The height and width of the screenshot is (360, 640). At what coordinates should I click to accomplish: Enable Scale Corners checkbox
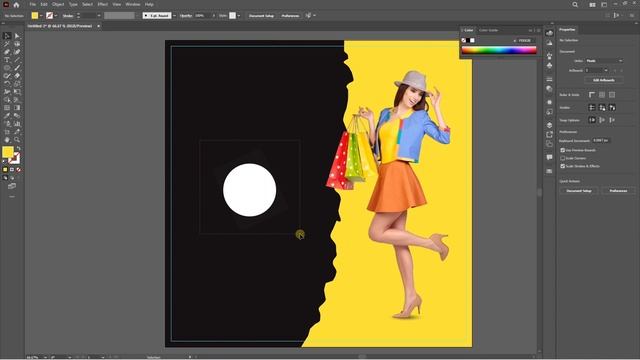tap(562, 158)
